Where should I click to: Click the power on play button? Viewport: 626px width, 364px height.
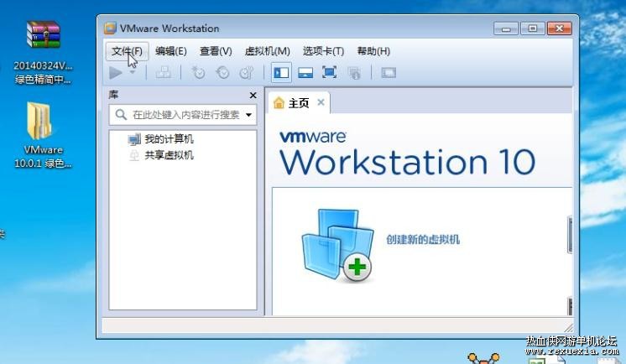pos(116,73)
